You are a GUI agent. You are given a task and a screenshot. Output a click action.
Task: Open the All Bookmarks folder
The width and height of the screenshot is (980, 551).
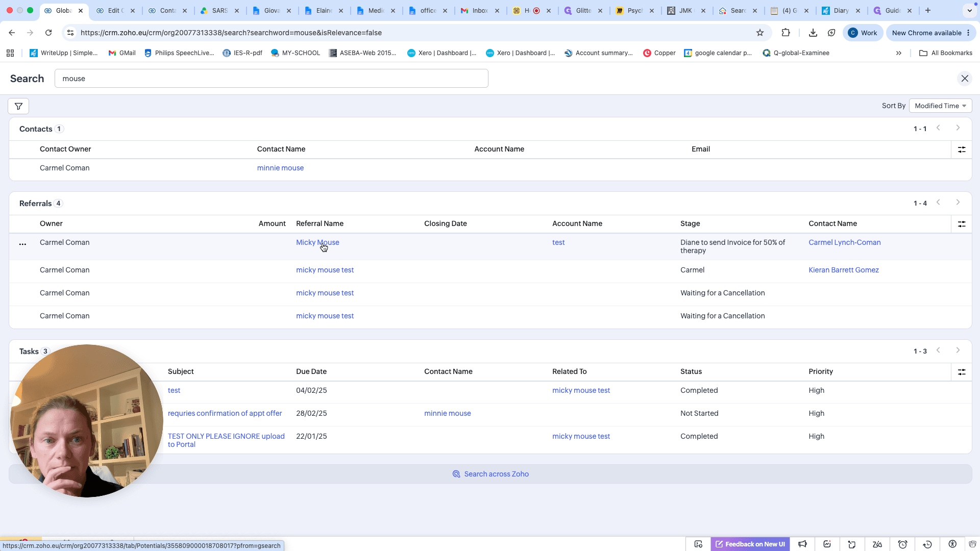pos(945,53)
